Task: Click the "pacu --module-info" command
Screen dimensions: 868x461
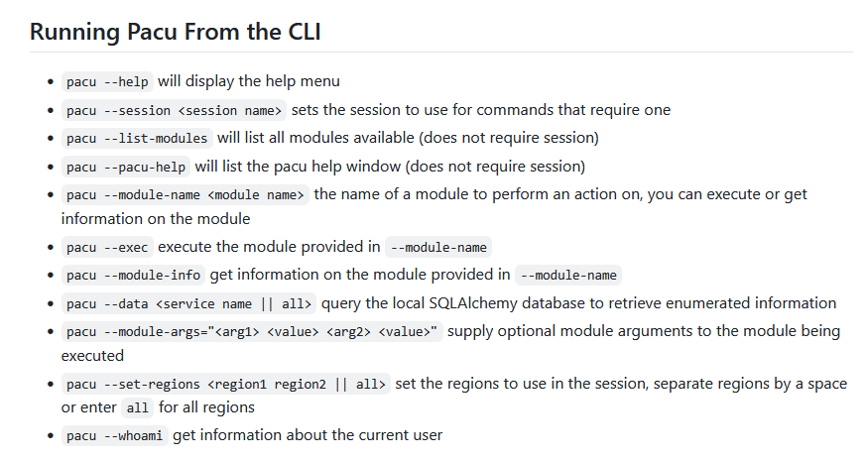Action: click(133, 275)
